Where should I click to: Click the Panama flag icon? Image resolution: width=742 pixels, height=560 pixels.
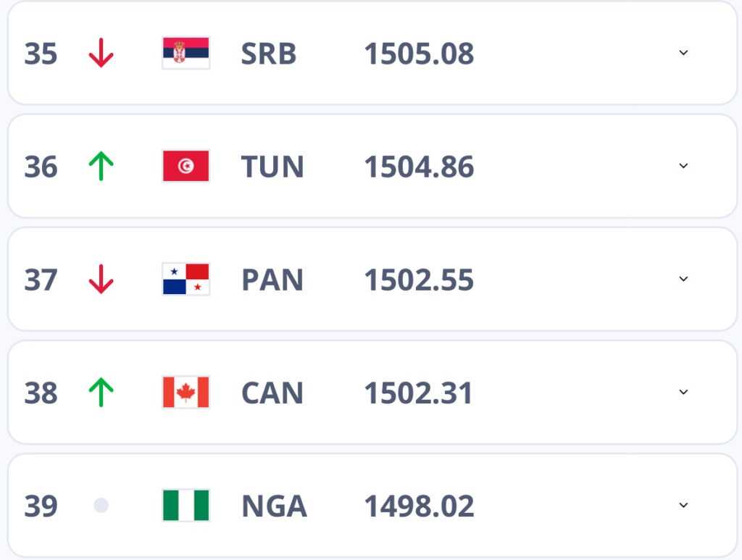(185, 279)
